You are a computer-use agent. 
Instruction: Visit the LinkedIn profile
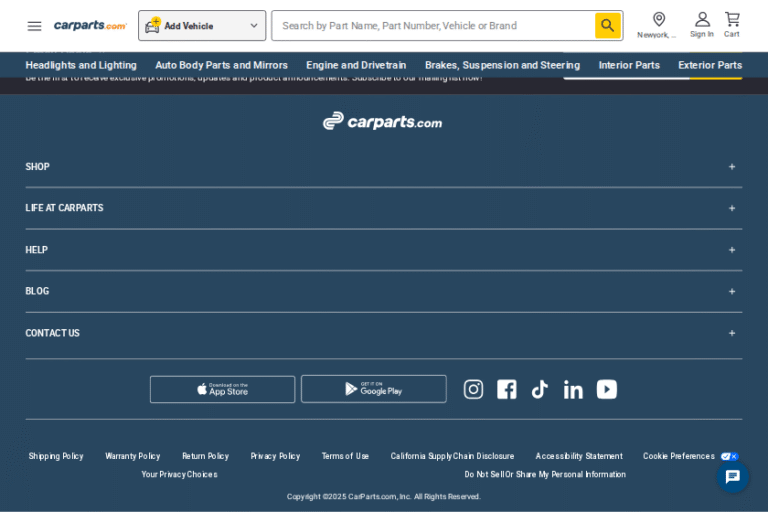click(573, 389)
